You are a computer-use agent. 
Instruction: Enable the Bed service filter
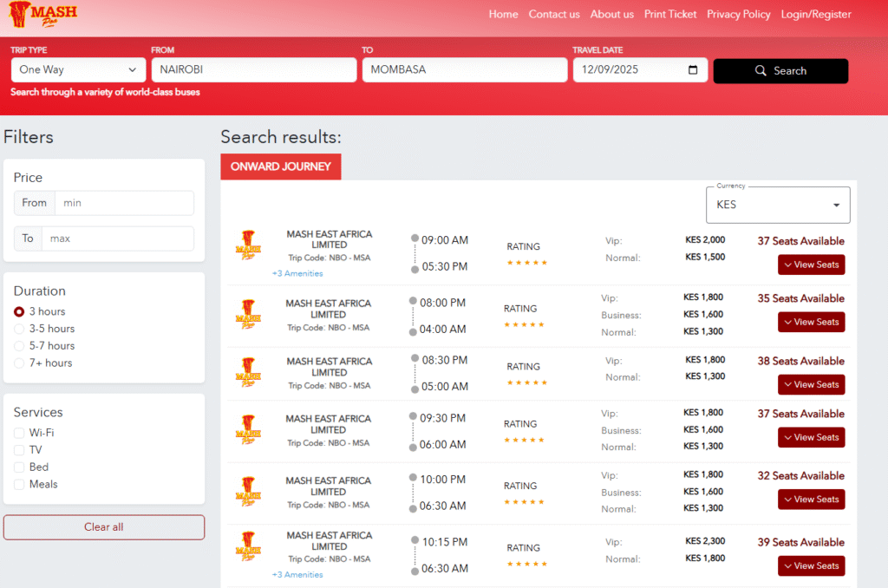click(x=19, y=467)
